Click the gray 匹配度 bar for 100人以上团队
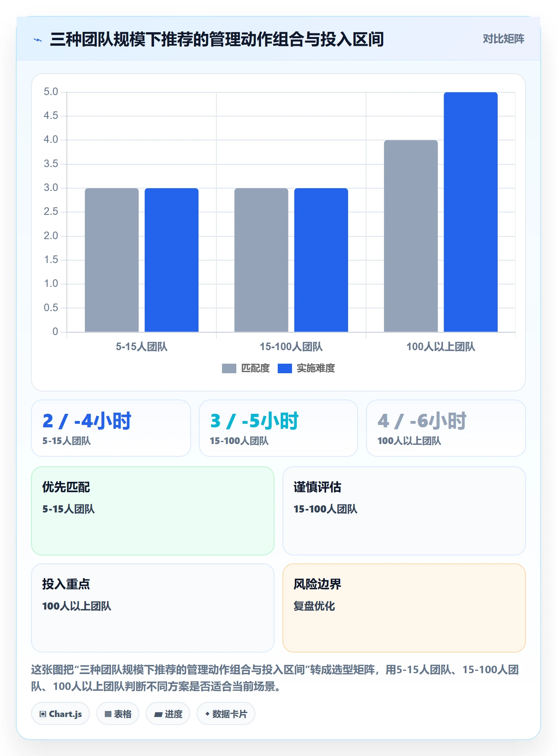 coord(411,236)
